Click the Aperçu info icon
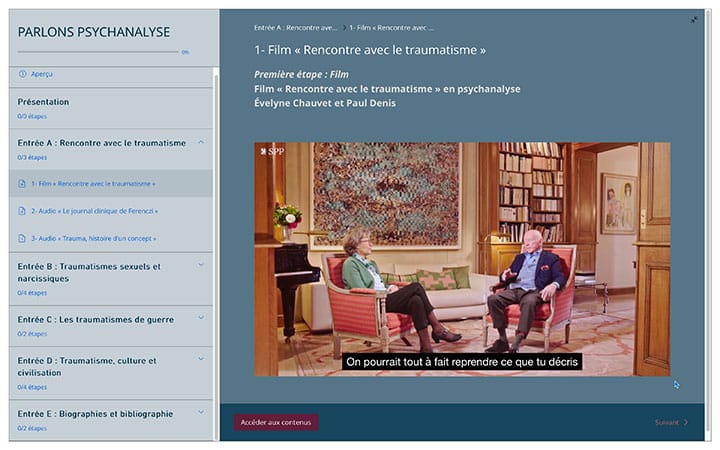The image size is (720, 450). point(22,73)
